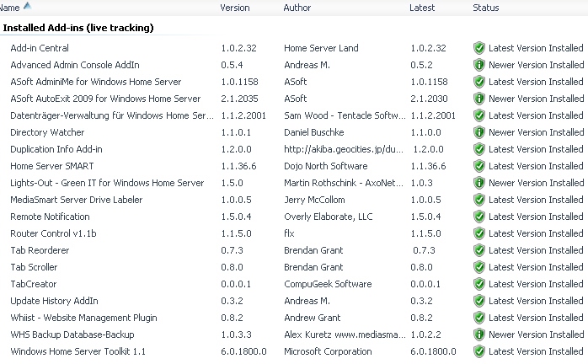The height and width of the screenshot is (364, 588).
Task: Click the installed version 1.1.36.6 cell
Action: pyautogui.click(x=238, y=166)
